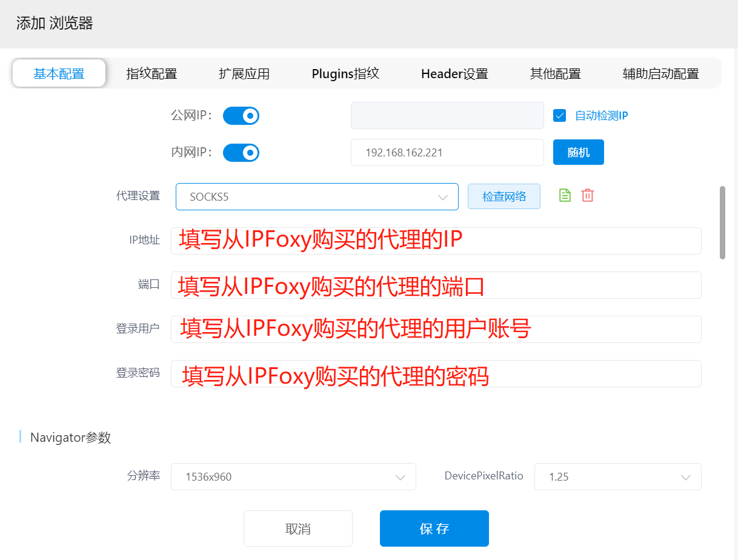
Task: Click the red trash icon to delete proxy settings
Action: pyautogui.click(x=587, y=195)
